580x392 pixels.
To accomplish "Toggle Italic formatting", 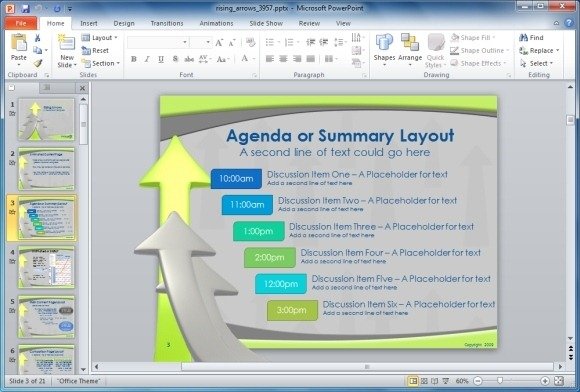I will coord(147,59).
